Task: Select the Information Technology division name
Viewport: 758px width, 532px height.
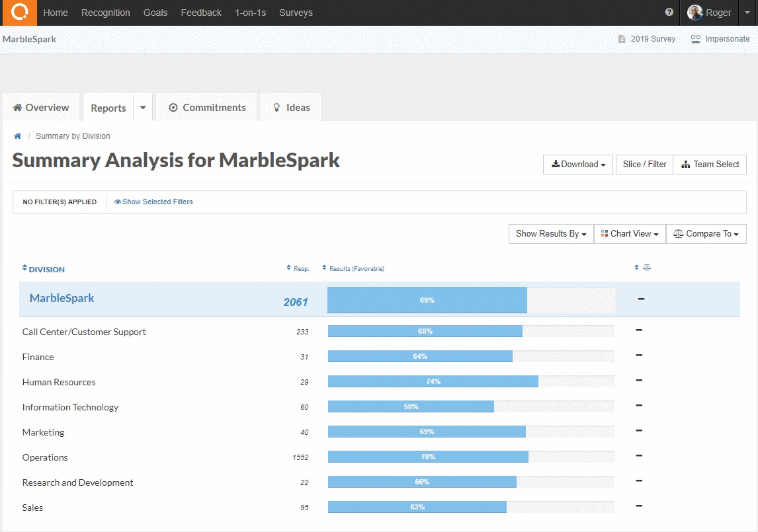Action: (x=71, y=407)
